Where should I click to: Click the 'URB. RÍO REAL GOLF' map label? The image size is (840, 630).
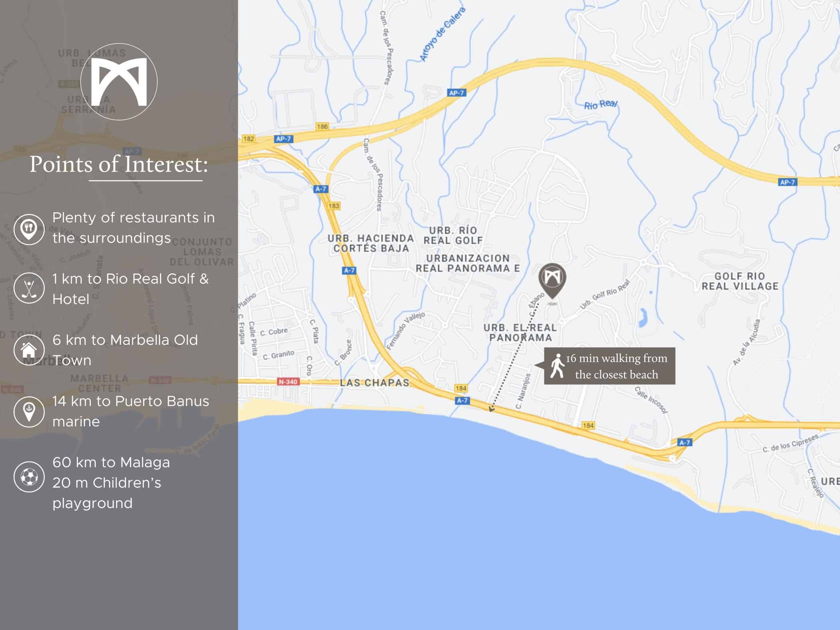pos(453,235)
